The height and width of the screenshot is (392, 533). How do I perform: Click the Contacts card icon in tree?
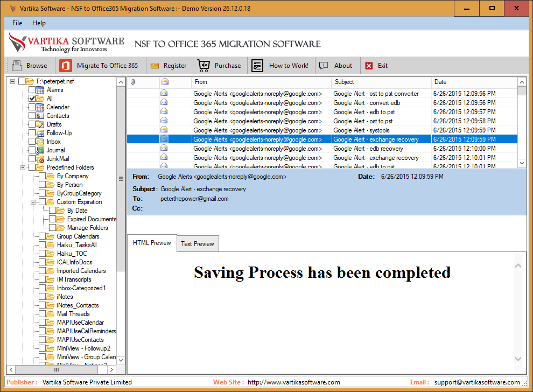coord(40,116)
